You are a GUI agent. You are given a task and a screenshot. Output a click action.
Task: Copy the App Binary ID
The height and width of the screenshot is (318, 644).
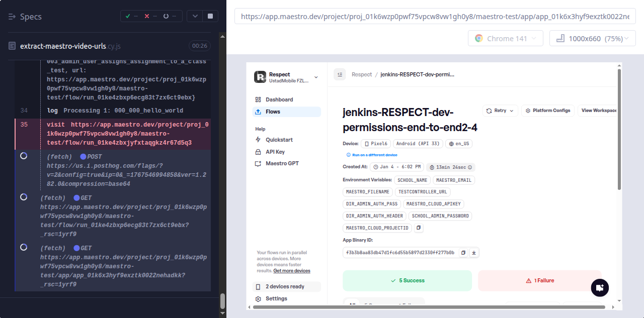click(x=463, y=253)
